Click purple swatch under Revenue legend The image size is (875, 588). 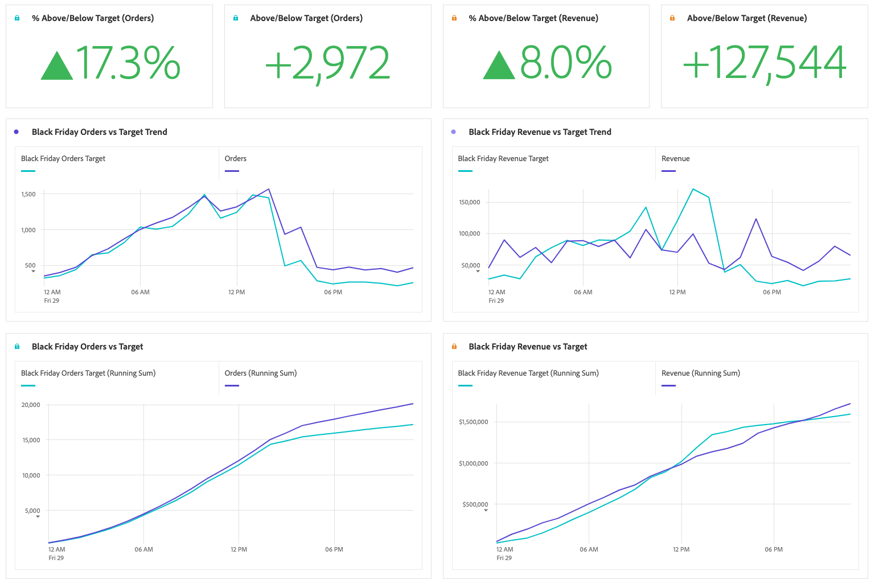point(668,171)
